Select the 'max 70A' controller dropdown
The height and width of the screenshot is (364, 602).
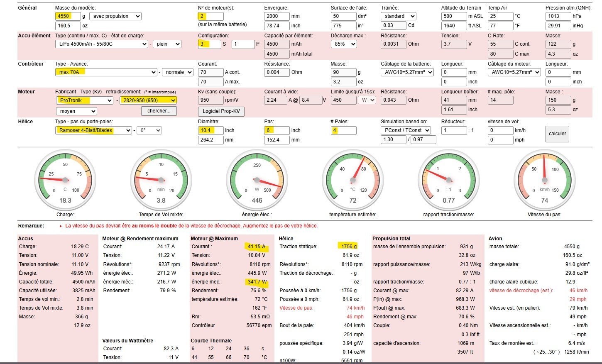106,72
